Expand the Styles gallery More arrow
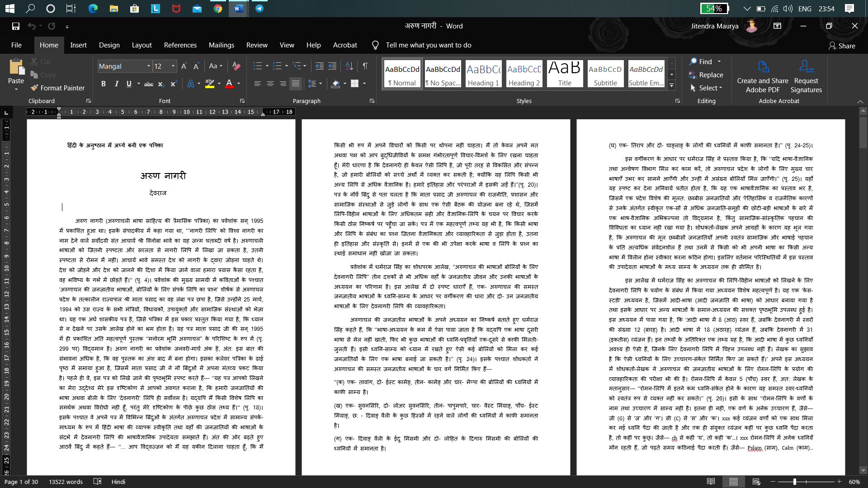This screenshot has height=488, width=868. [672, 85]
